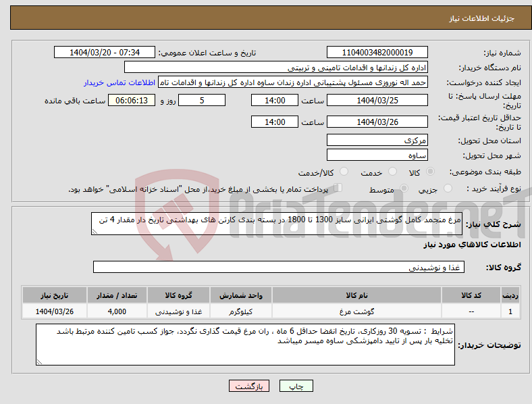Click the response deadline date 1404/03/25
Screen dimensions: 532x404
pos(377,100)
